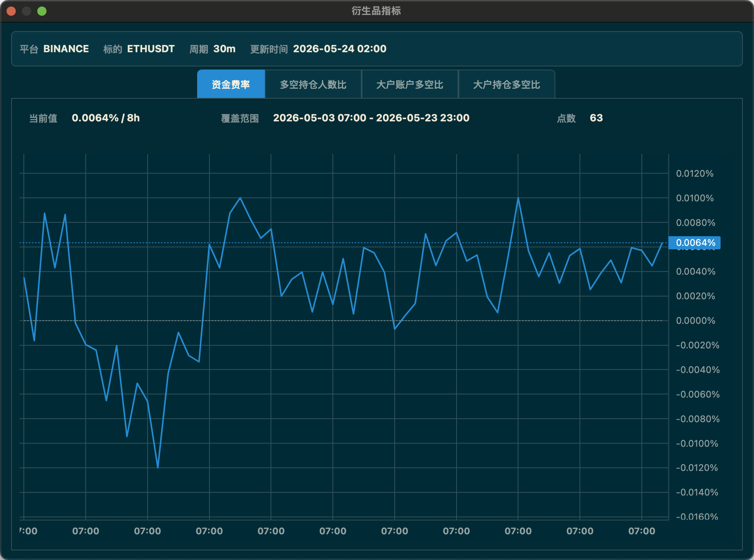
Task: Click the window title 衍生品指标
Action: 376,11
